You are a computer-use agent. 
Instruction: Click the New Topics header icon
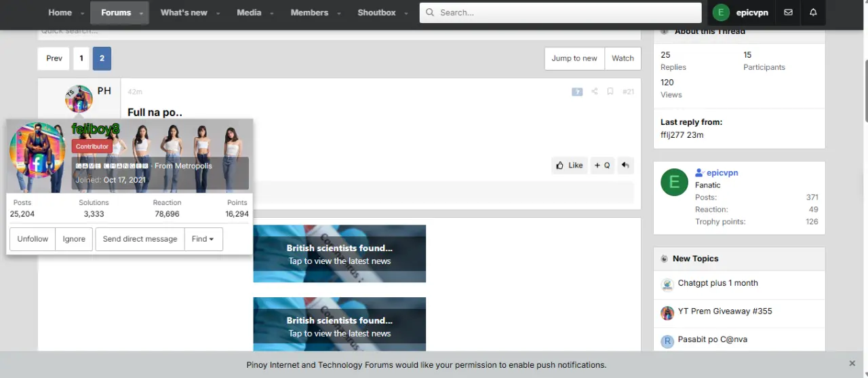click(x=664, y=259)
